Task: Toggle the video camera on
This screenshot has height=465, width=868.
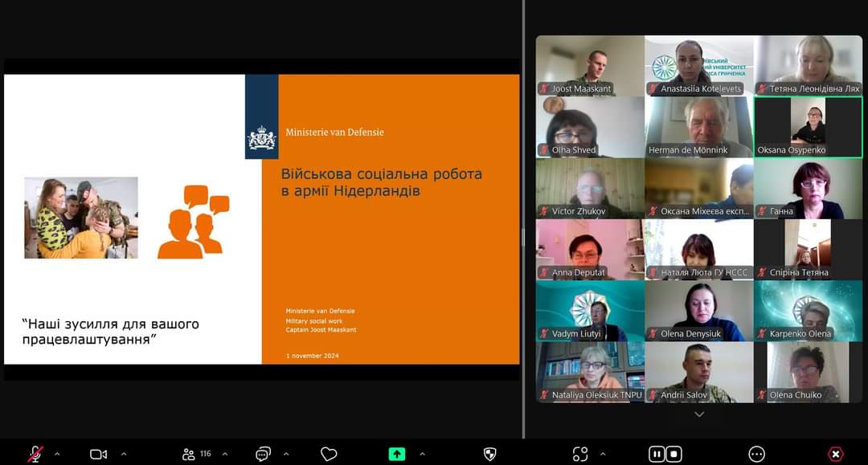Action: pos(98,454)
